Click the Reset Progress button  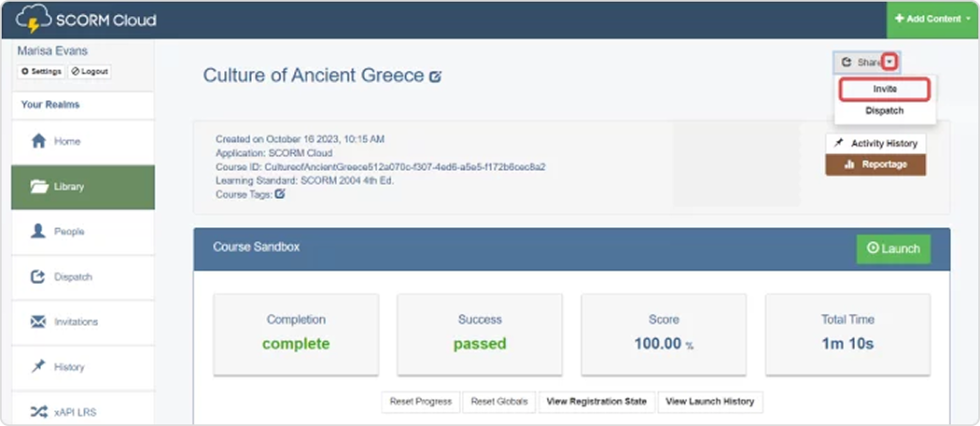[421, 402]
